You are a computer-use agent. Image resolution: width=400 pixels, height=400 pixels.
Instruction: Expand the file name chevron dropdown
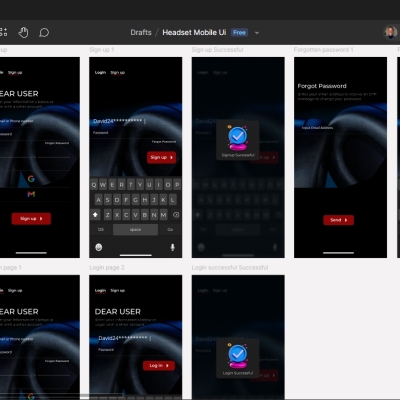pyautogui.click(x=257, y=33)
